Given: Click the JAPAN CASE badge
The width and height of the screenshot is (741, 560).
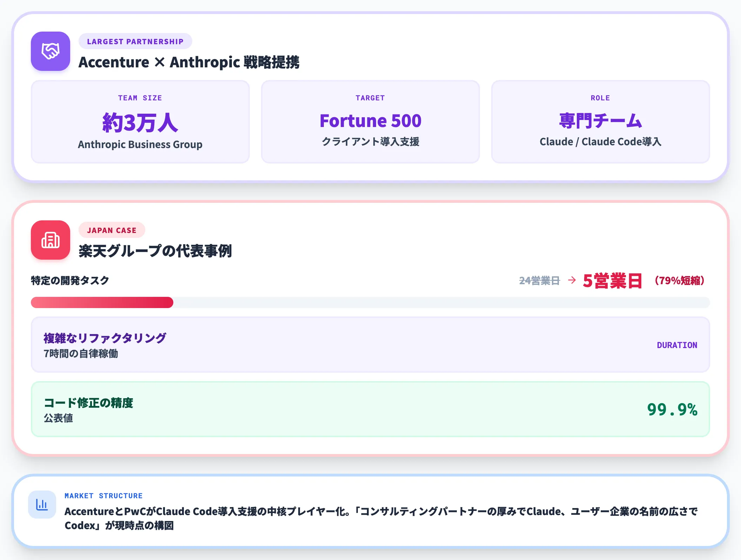Looking at the screenshot, I should click(x=112, y=230).
